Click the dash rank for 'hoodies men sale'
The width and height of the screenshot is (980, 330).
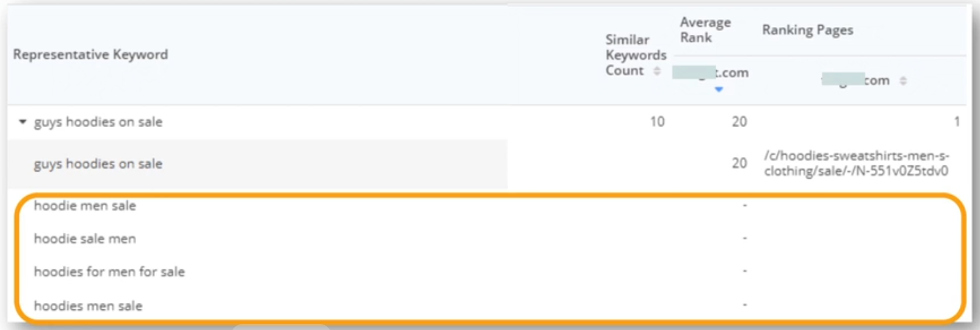(x=744, y=304)
